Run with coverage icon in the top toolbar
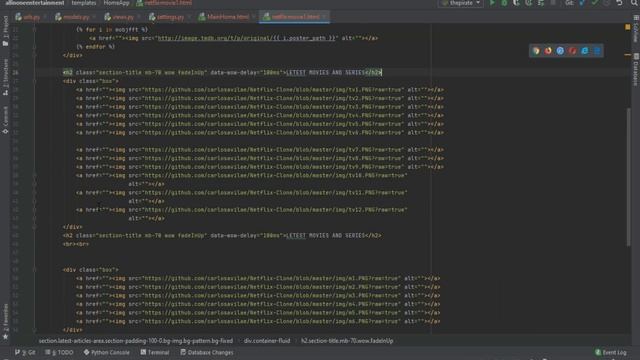Image resolution: width=640 pixels, height=360 pixels. (x=516, y=3)
